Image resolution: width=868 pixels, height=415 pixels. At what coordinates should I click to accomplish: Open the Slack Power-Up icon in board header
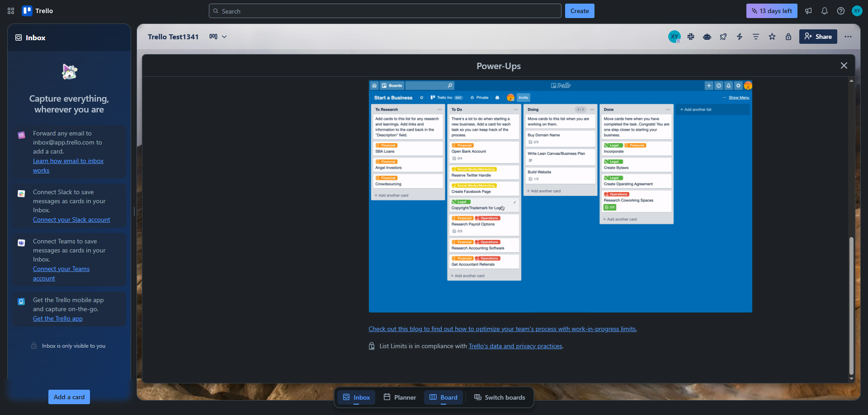point(691,37)
